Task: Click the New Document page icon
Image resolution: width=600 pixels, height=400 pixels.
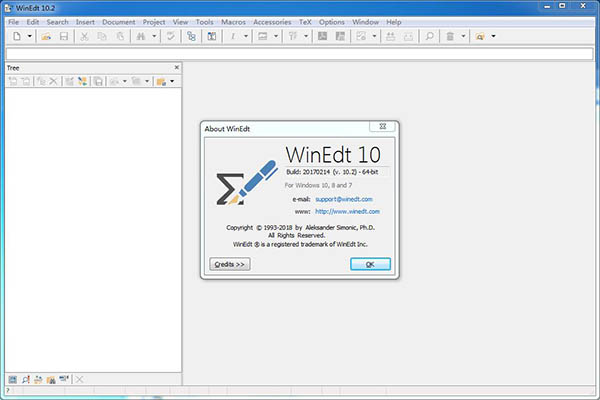Action: pyautogui.click(x=17, y=36)
